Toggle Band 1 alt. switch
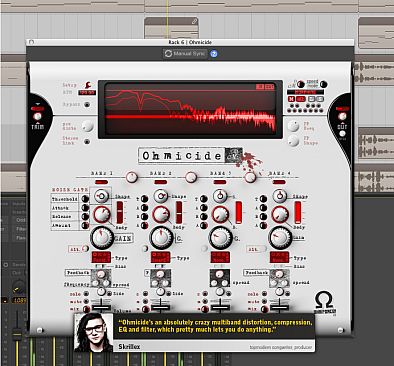Screen dimensions: 394x366 (x=86, y=249)
